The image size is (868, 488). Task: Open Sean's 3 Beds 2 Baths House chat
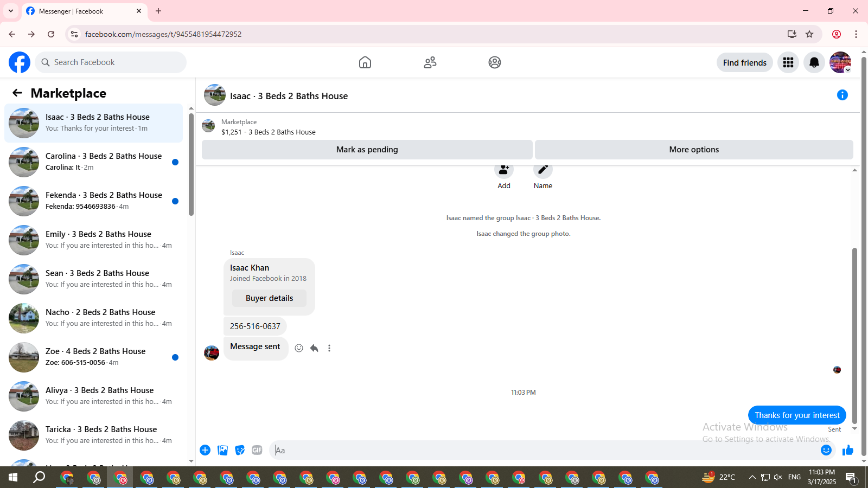(94, 279)
